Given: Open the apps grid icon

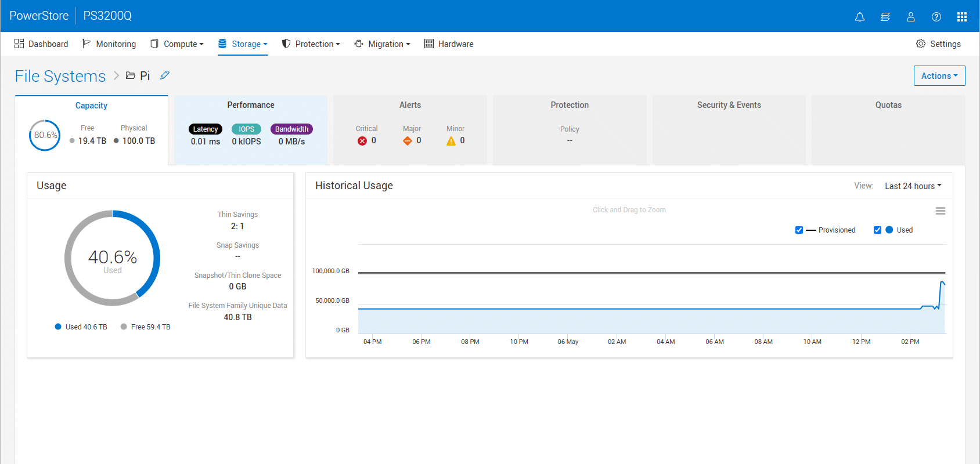Looking at the screenshot, I should tap(962, 17).
